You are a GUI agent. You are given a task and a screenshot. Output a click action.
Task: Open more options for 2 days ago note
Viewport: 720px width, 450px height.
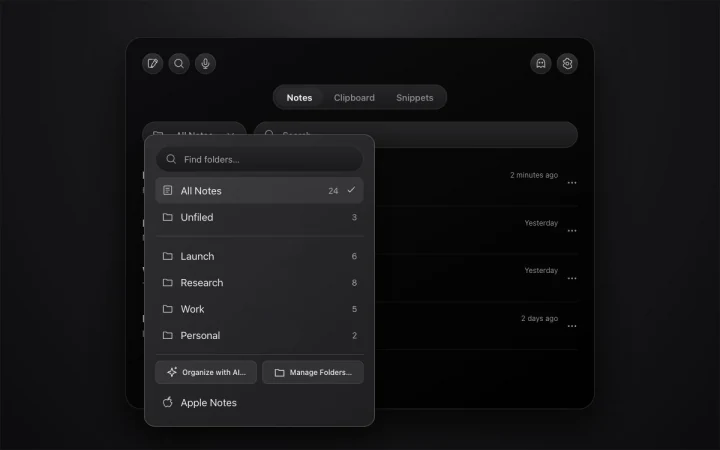[x=572, y=326]
